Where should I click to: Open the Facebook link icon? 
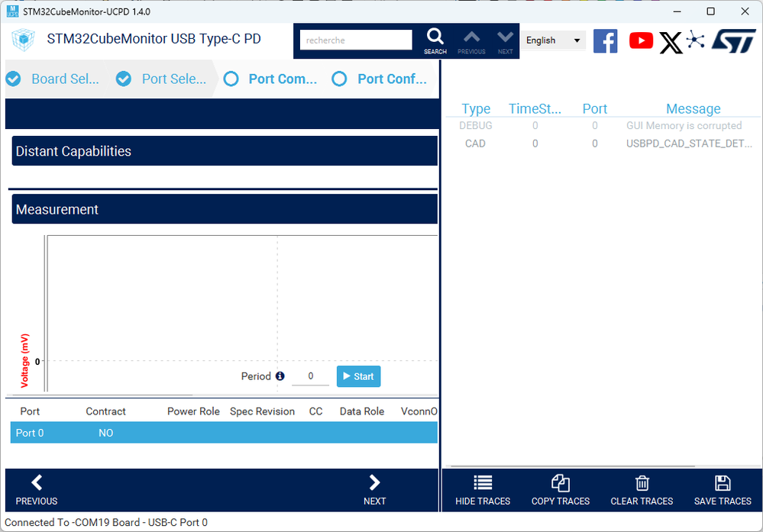[606, 41]
